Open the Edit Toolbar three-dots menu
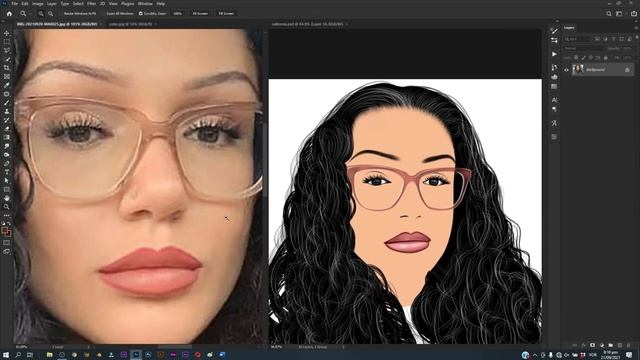Viewport: 640px width, 360px height. click(7, 215)
